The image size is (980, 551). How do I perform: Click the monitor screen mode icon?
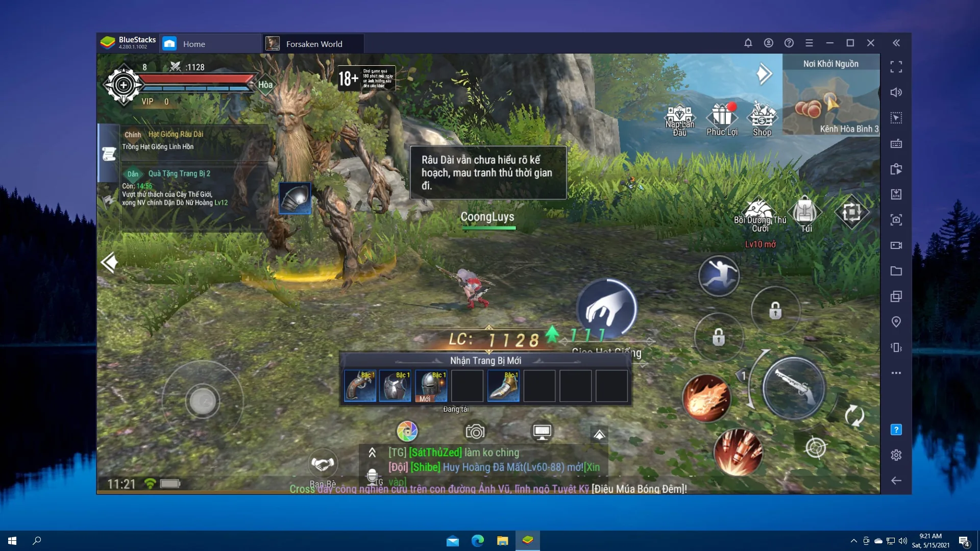tap(542, 432)
